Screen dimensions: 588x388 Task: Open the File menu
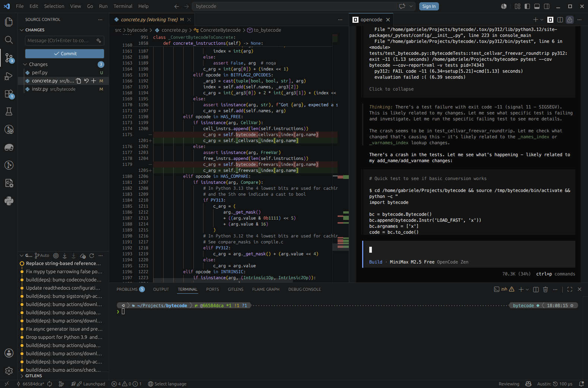pyautogui.click(x=20, y=6)
